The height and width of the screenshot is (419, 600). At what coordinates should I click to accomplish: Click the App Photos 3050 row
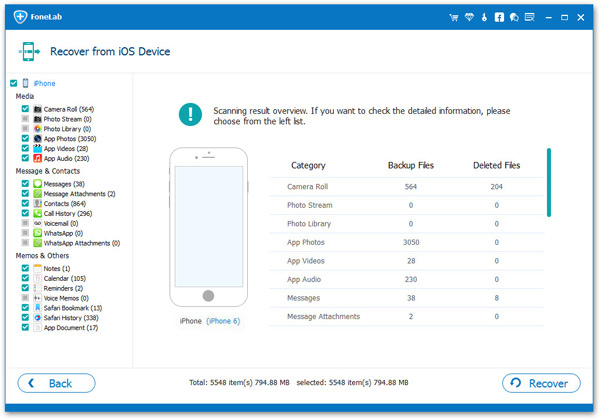[406, 242]
